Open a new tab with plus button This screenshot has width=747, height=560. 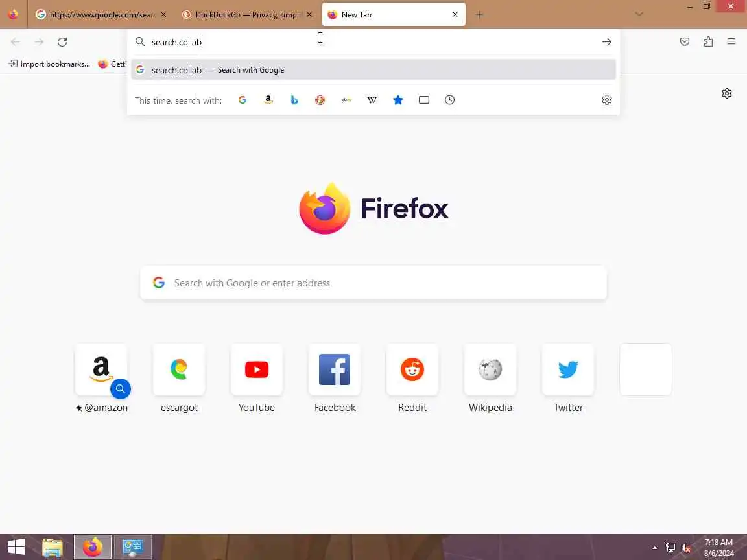(479, 15)
